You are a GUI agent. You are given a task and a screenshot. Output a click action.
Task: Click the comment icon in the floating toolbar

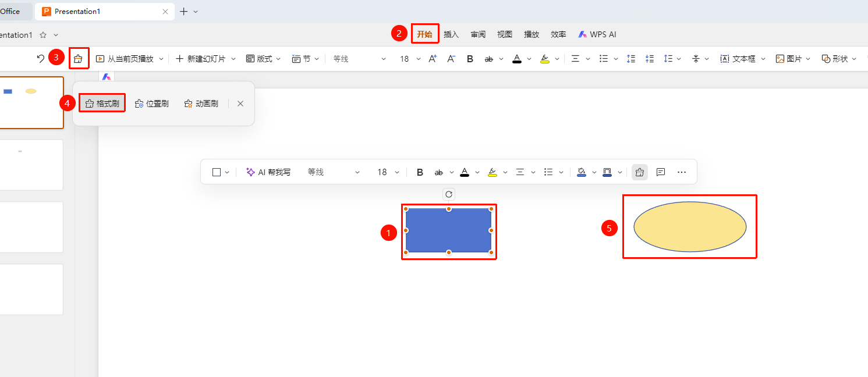pos(661,172)
